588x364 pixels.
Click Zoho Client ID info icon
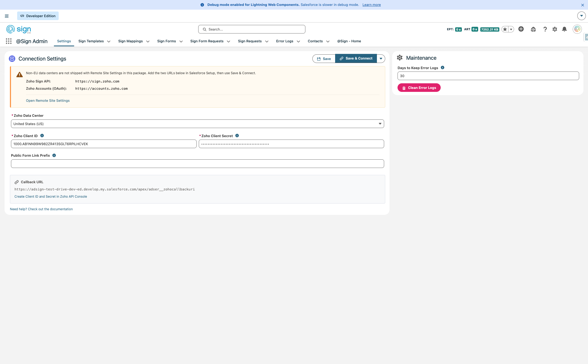point(42,136)
